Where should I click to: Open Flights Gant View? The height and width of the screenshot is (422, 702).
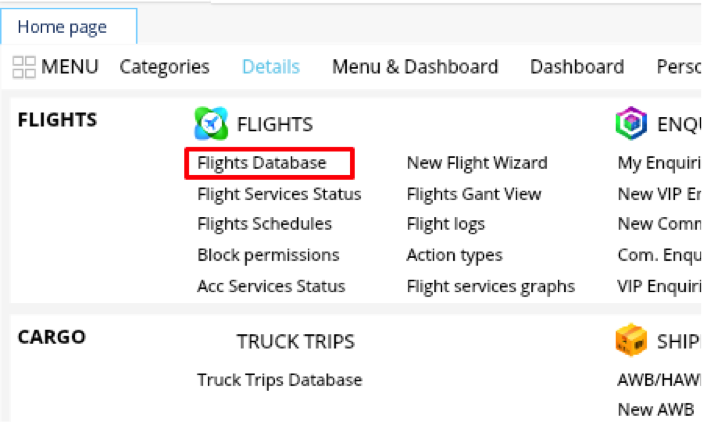pyautogui.click(x=474, y=194)
